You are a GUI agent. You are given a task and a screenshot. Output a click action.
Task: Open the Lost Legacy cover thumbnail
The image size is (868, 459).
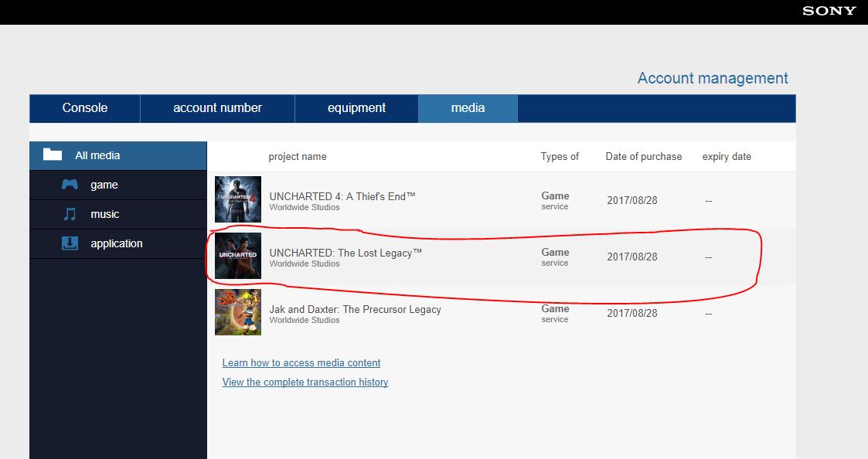[x=238, y=256]
